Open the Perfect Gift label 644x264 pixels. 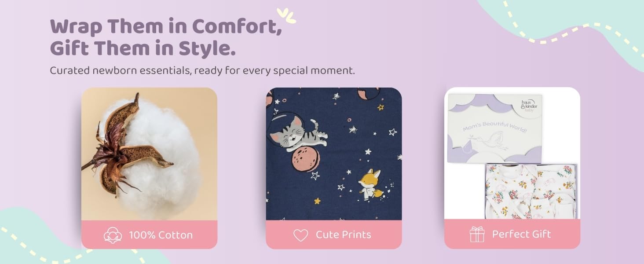(x=521, y=234)
